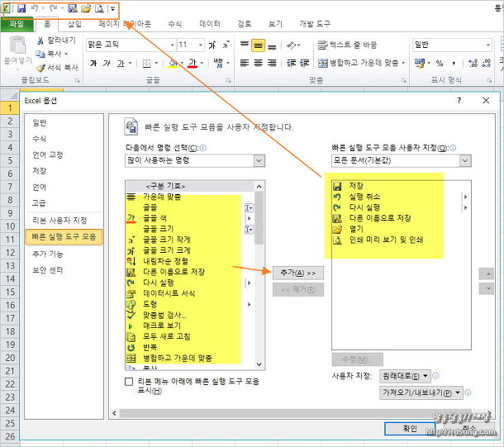Click horizontal scrollbar left arrow in dialog

pos(114,413)
